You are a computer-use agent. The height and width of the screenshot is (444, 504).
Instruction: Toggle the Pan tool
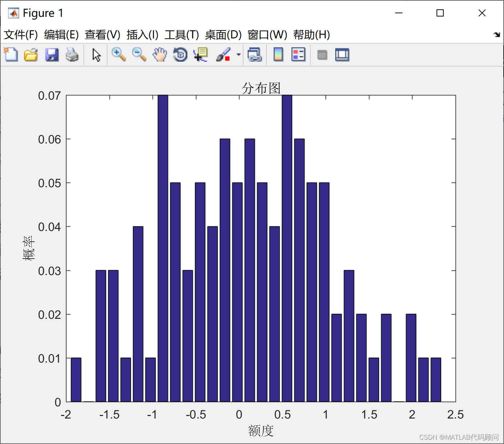[160, 55]
